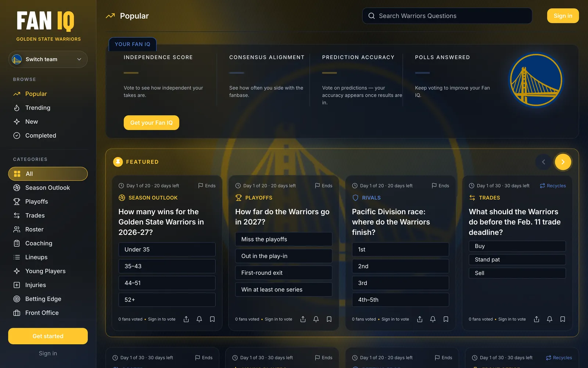The width and height of the screenshot is (588, 368).
Task: Click bell icon on Pacific Division poll
Action: click(x=433, y=319)
